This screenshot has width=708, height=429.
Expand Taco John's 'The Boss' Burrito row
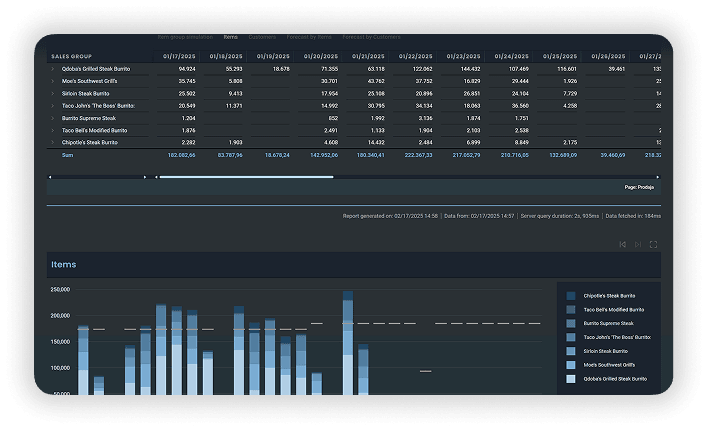53,105
